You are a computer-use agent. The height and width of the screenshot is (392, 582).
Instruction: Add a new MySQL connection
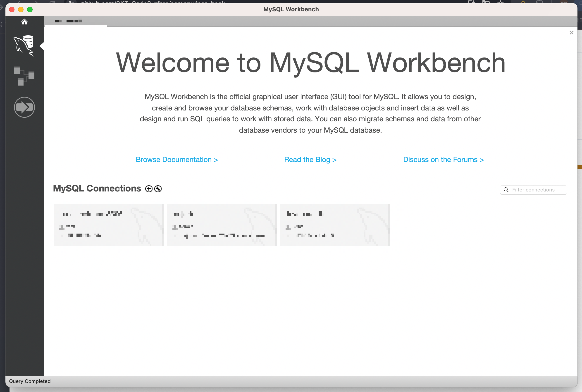(149, 189)
